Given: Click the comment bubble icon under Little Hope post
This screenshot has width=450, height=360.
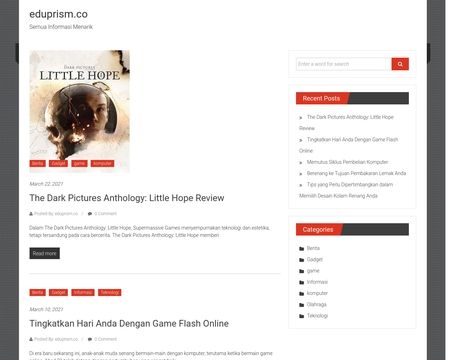Looking at the screenshot, I should [90, 214].
